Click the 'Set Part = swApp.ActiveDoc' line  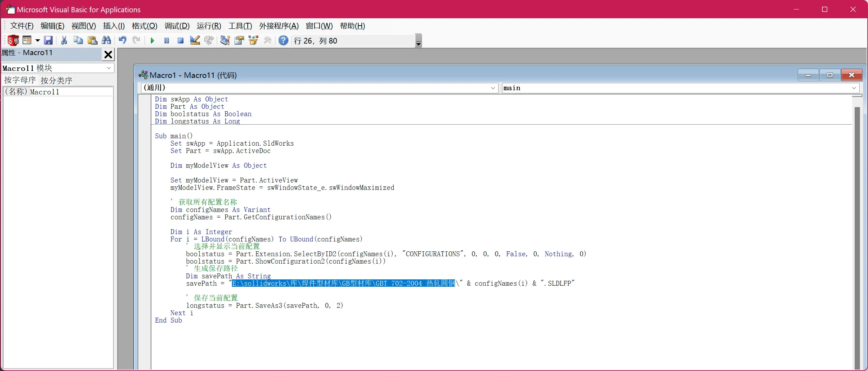[221, 151]
